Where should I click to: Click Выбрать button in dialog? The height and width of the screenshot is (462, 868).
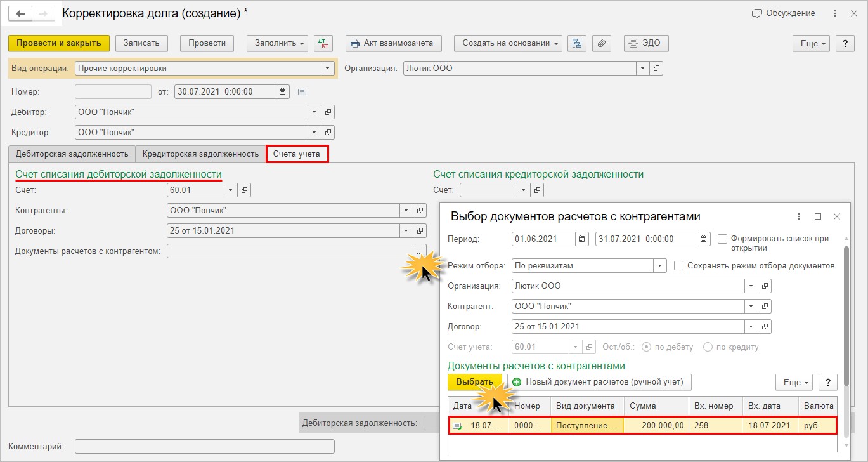click(x=475, y=382)
